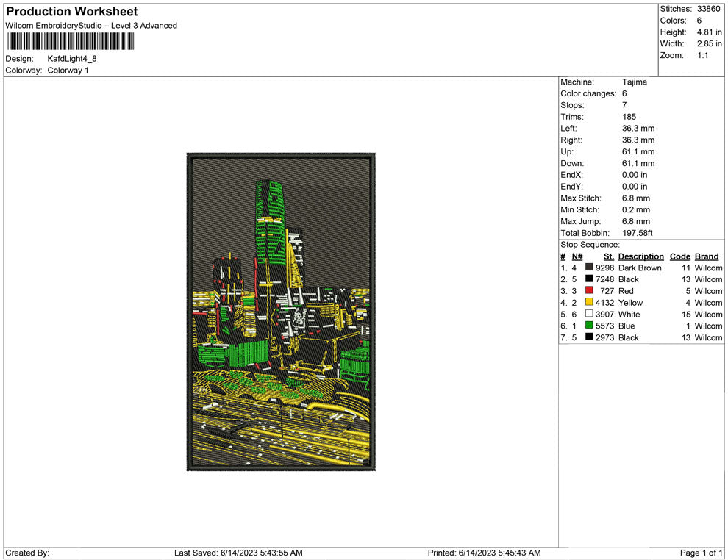Click the Max Stitch value '6.8 mm'
Screen dimensions: 728x560
[x=636, y=198]
